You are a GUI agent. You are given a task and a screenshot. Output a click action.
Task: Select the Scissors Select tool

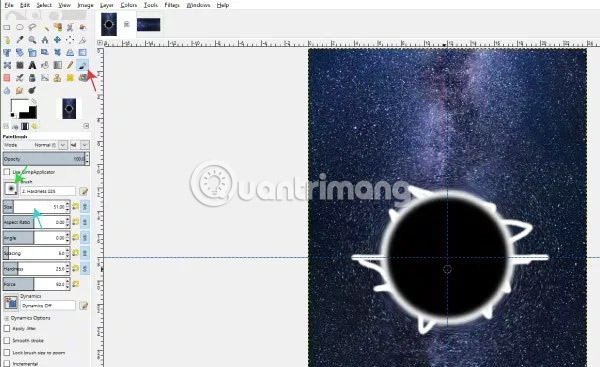coord(70,27)
